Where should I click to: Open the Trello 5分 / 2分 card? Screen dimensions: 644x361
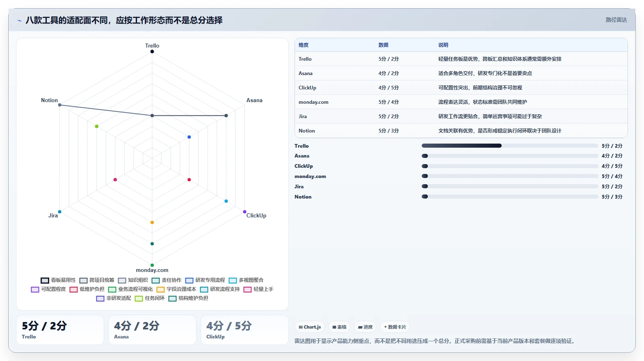pyautogui.click(x=60, y=330)
